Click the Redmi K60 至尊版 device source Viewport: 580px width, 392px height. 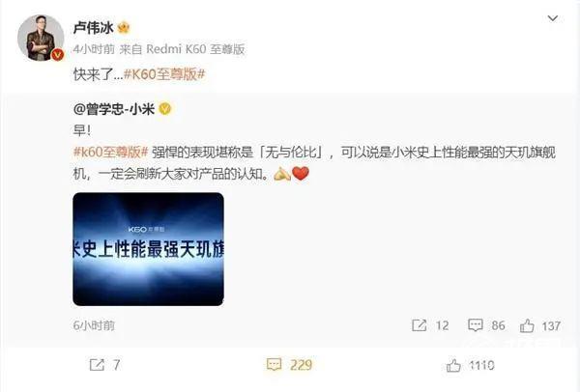pos(195,49)
